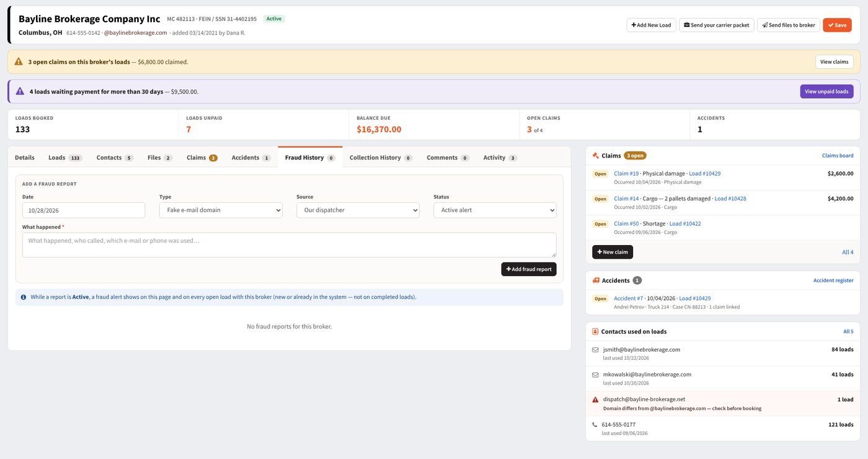The image size is (868, 459).
Task: Click the orange claims warning triangle icon
Action: pos(19,61)
